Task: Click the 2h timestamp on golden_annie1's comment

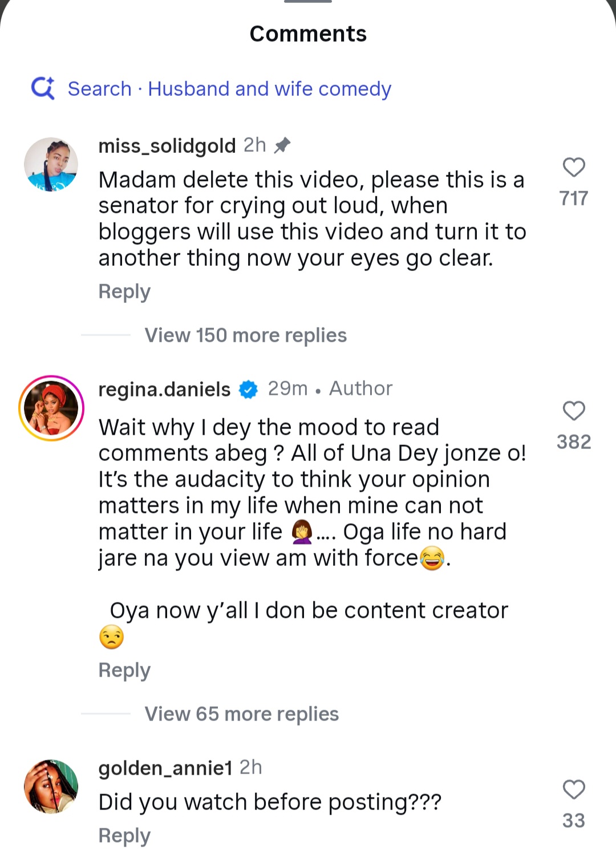Action: [x=251, y=767]
